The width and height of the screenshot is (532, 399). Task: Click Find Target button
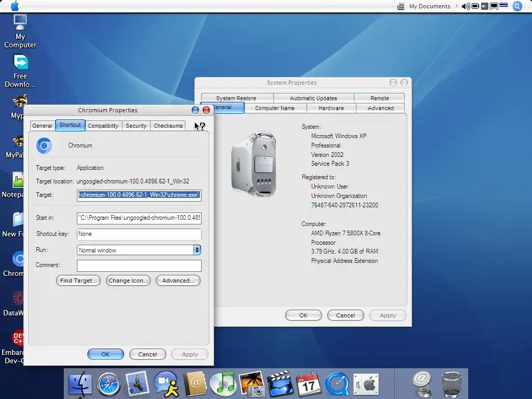point(78,281)
